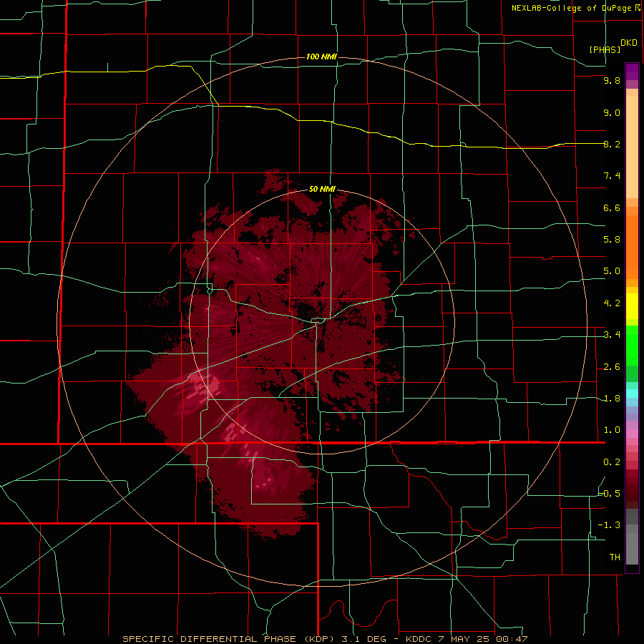Click the [PHAS] units label
This screenshot has height=644, width=644.
tap(605, 49)
